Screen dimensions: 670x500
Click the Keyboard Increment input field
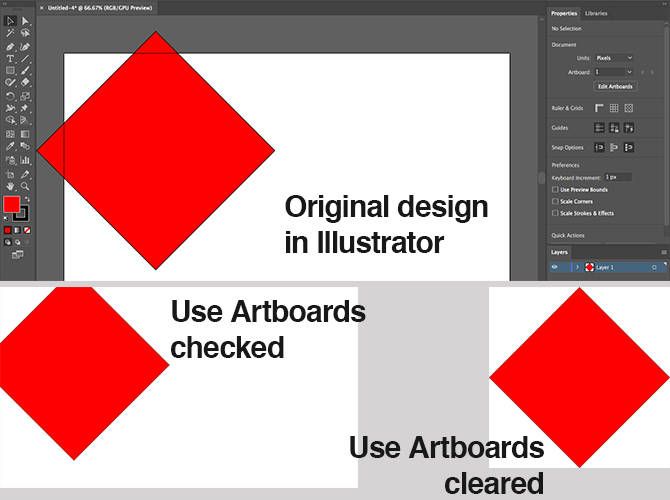tap(618, 177)
